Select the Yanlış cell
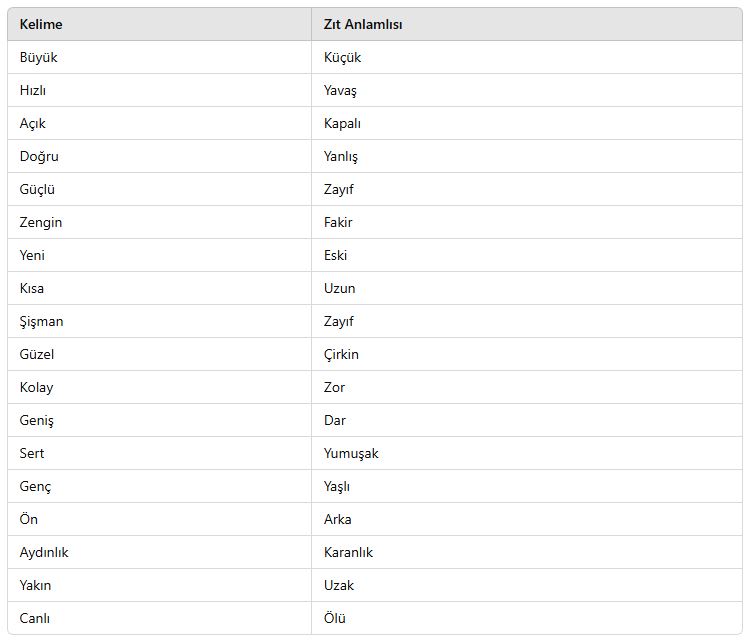 [x=526, y=156]
